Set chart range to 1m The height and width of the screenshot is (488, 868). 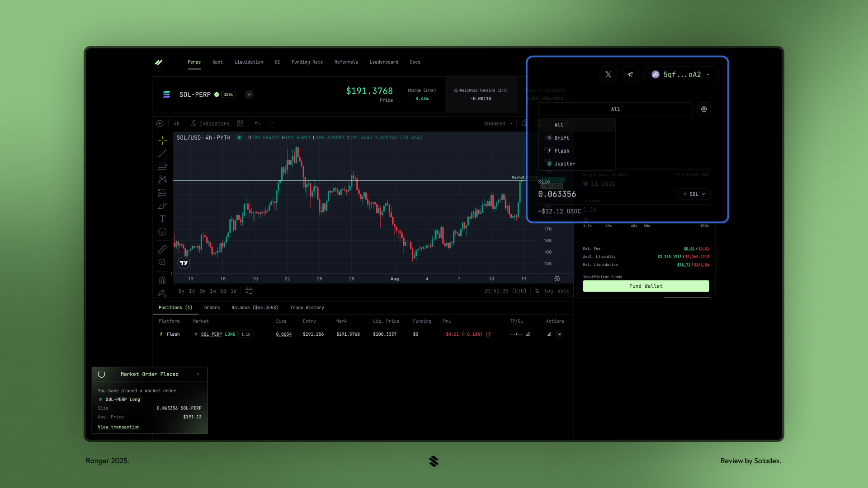(x=212, y=291)
